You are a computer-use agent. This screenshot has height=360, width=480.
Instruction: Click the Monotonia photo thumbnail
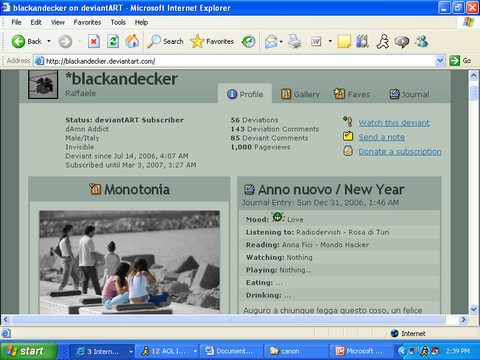point(129,262)
